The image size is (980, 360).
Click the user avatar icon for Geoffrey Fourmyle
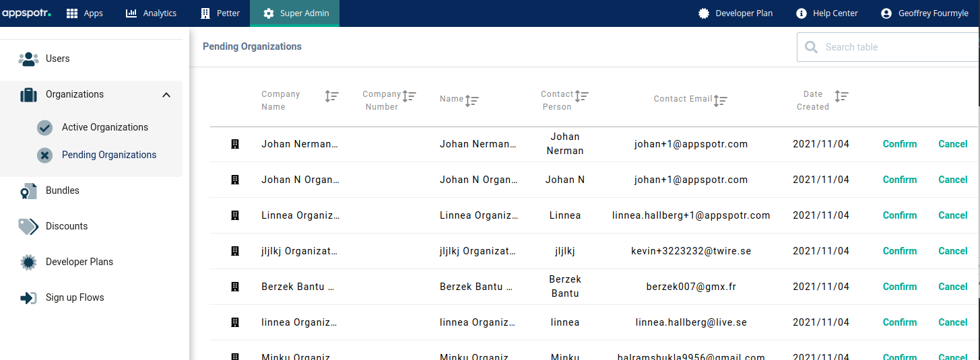coord(886,13)
